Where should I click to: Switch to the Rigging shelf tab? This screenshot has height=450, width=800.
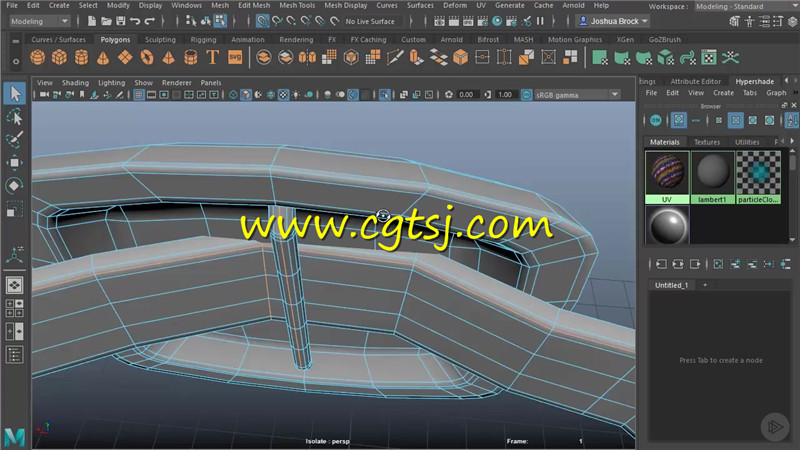click(x=203, y=39)
